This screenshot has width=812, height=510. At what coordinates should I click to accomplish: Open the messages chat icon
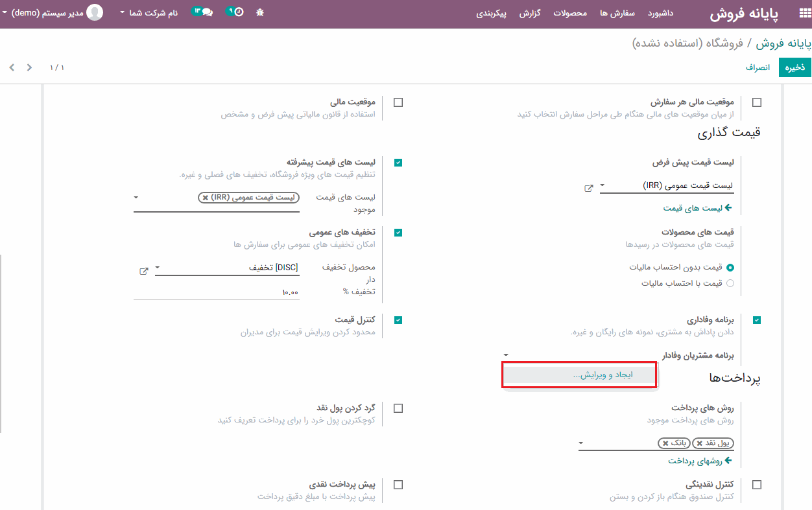click(x=206, y=12)
